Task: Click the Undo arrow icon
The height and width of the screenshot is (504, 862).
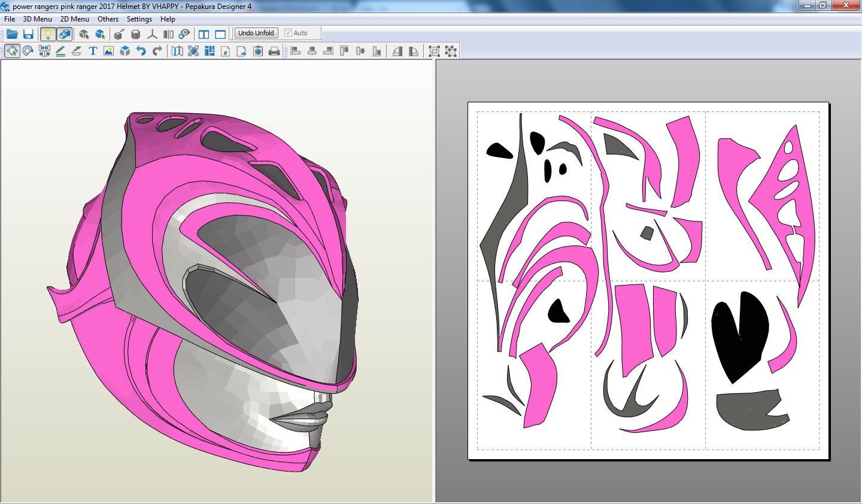Action: tap(142, 51)
